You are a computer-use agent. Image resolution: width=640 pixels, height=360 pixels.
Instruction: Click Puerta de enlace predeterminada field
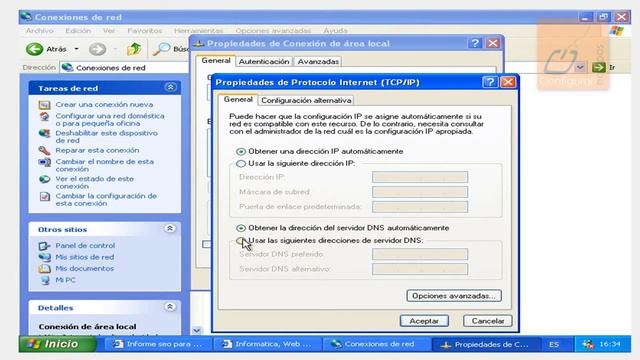(420, 207)
